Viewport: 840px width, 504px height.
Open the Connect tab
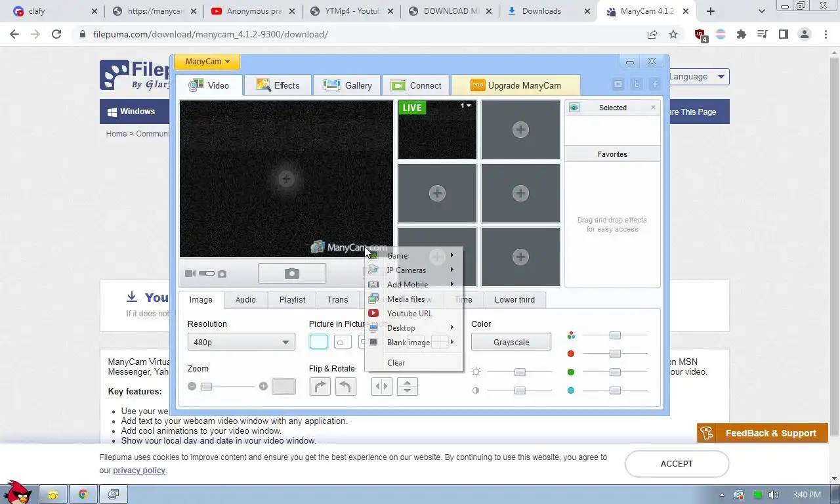416,85
